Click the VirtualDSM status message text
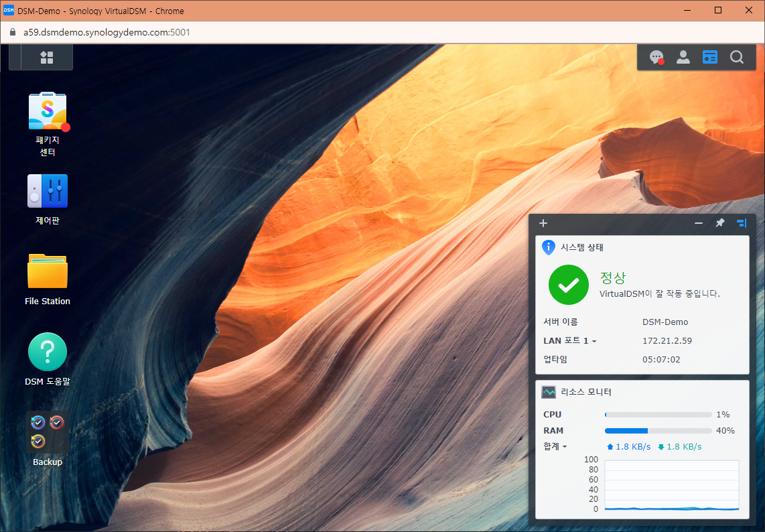The width and height of the screenshot is (765, 532). [660, 294]
